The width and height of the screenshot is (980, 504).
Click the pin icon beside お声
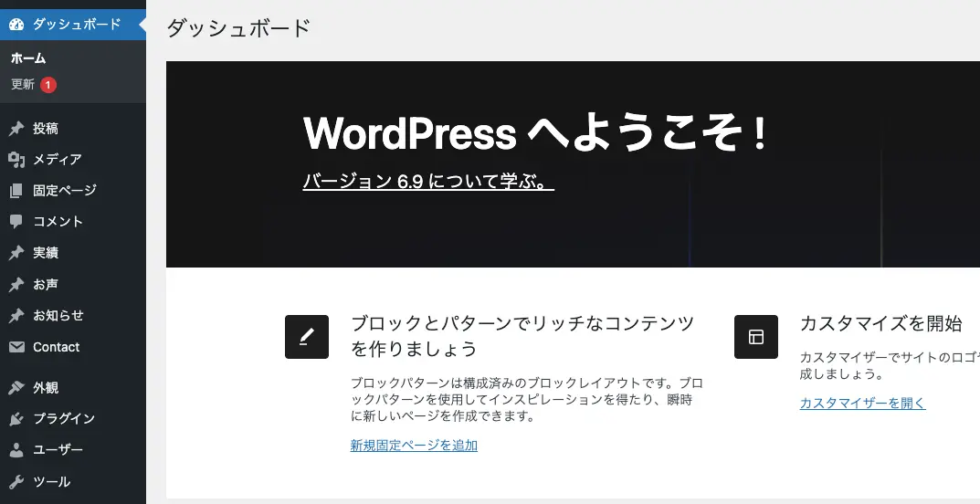[16, 285]
